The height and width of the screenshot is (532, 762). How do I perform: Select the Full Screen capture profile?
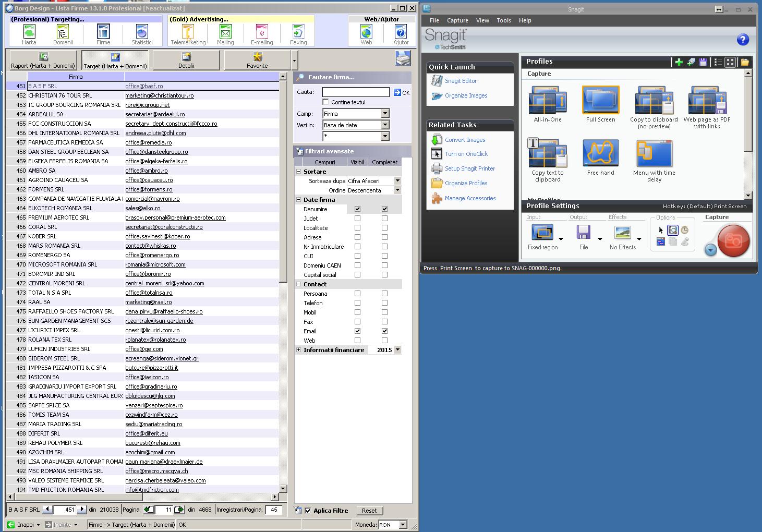[x=600, y=104]
